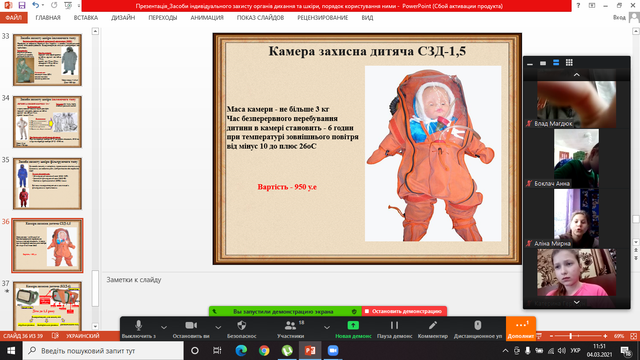Screen dimensions: 640x360
Task: Select Аліна Мирна video tile
Action: [577, 218]
